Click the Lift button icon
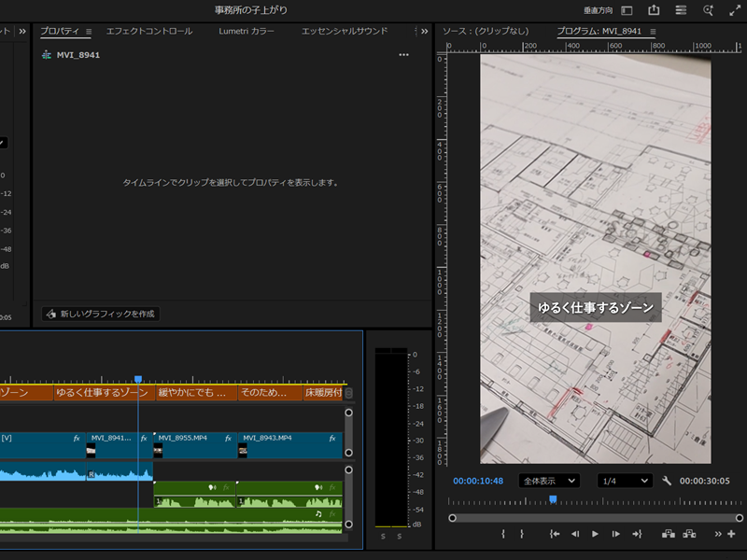The height and width of the screenshot is (560, 747). point(669,534)
